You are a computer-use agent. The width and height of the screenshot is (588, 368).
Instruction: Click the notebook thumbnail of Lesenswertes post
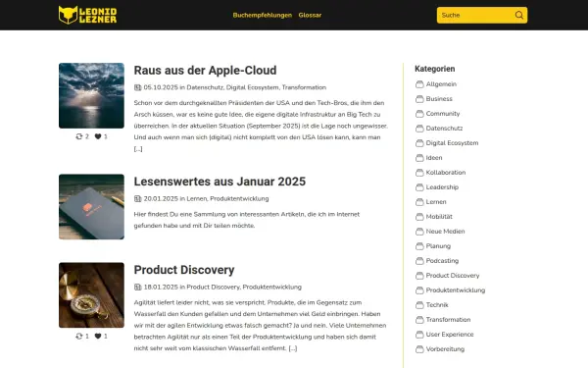(x=91, y=206)
